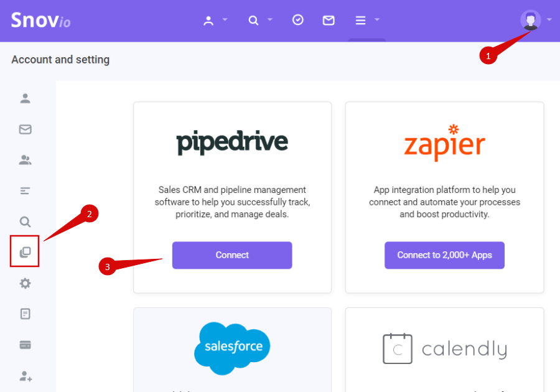Open the gear settings icon in sidebar
560x392 pixels.
[x=25, y=284]
